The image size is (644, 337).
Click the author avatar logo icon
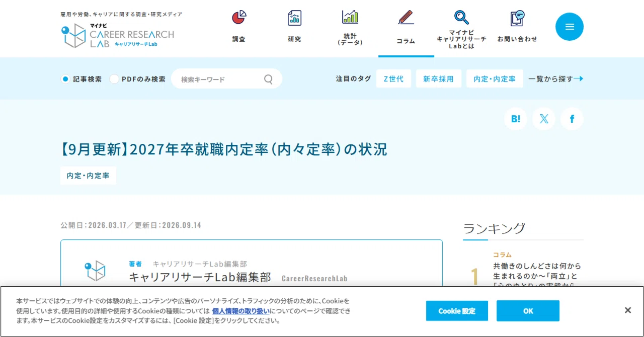coord(95,271)
